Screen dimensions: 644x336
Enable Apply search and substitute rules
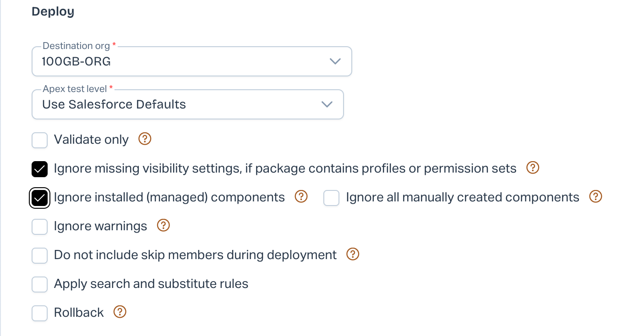click(x=40, y=284)
